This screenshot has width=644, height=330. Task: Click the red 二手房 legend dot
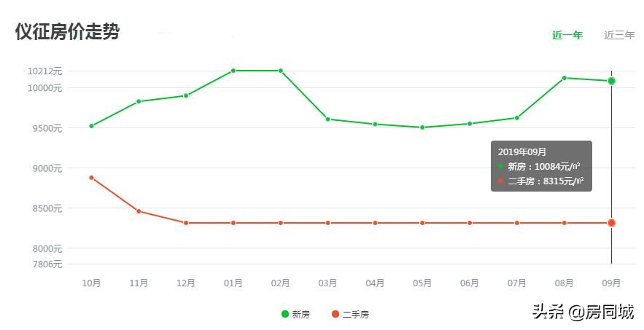pos(335,314)
